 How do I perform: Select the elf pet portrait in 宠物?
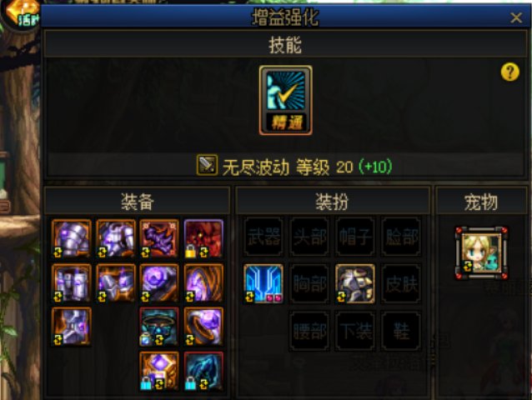pyautogui.click(x=481, y=252)
